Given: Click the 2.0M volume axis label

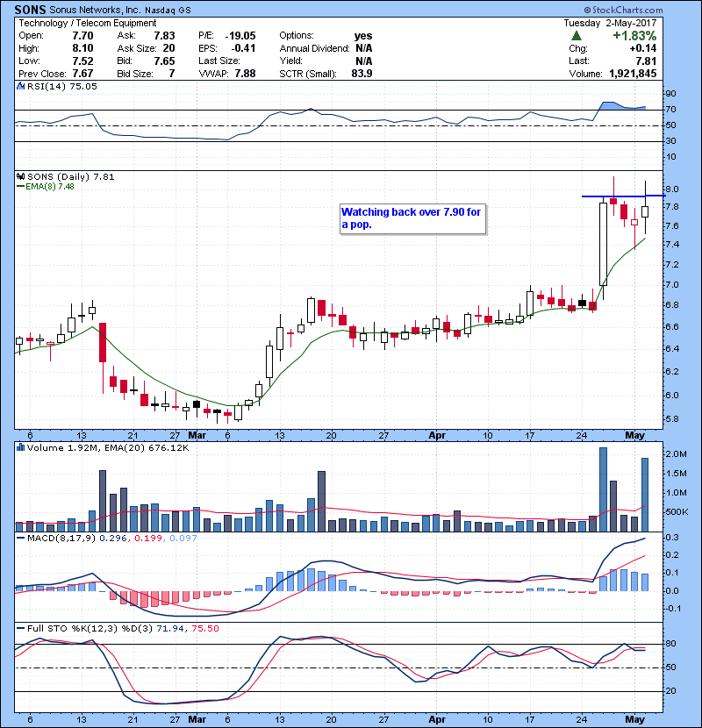Looking at the screenshot, I should pos(677,454).
